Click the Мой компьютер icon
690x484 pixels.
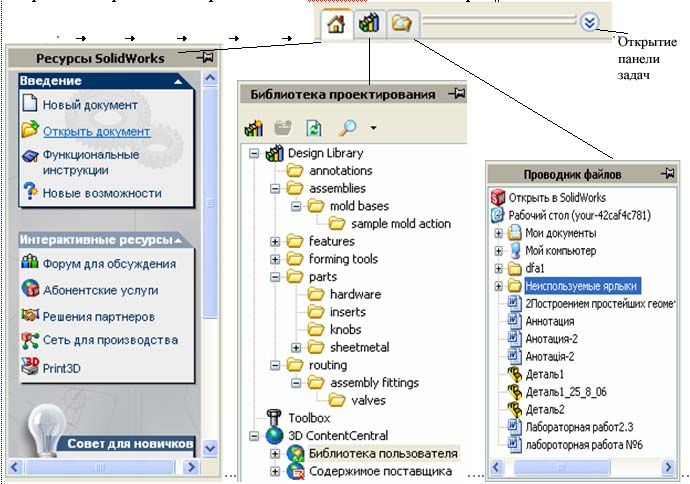(514, 250)
